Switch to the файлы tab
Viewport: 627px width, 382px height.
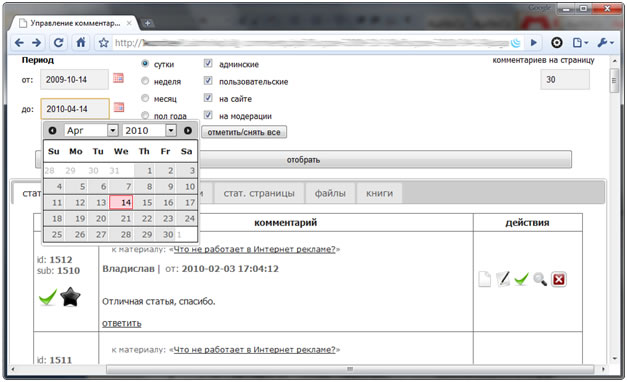(330, 193)
